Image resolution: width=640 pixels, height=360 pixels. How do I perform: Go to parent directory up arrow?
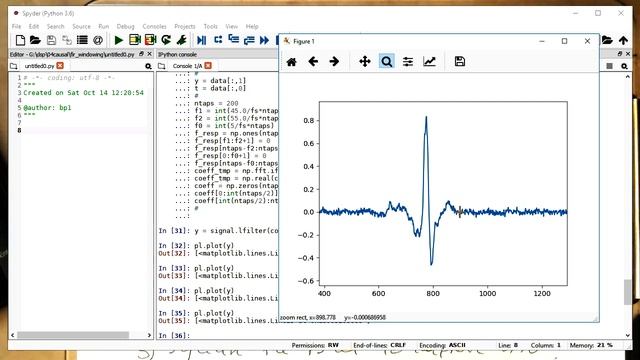point(623,40)
